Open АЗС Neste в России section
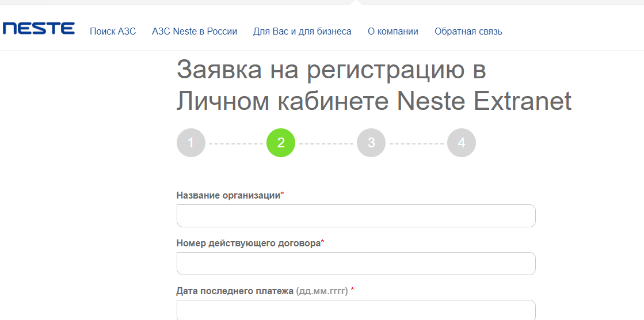This screenshot has width=644, height=320. 195,32
